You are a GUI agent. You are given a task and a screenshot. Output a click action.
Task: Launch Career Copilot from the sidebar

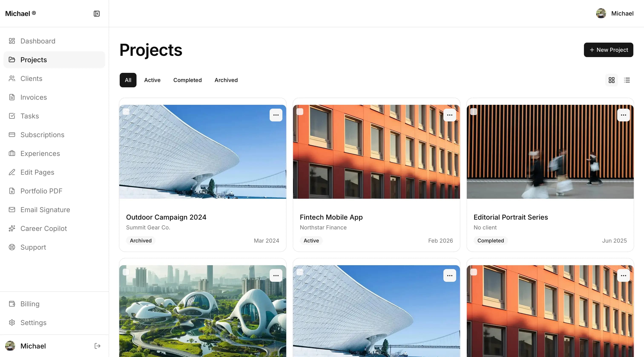tap(54, 229)
